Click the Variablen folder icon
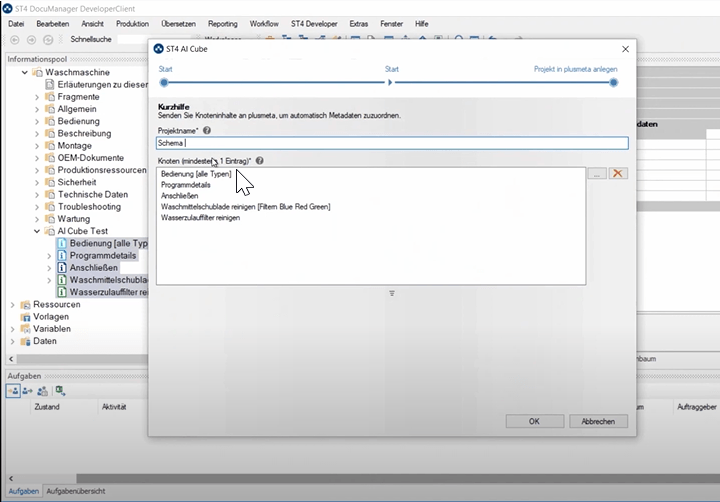This screenshot has height=502, width=720. click(26, 329)
